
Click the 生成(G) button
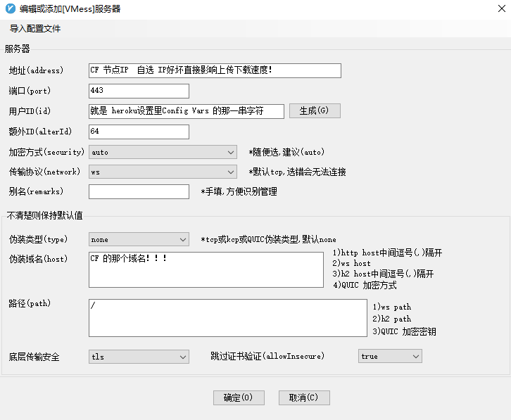click(315, 110)
